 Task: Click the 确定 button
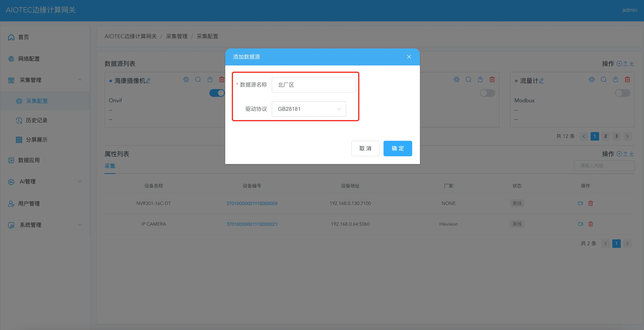(397, 148)
